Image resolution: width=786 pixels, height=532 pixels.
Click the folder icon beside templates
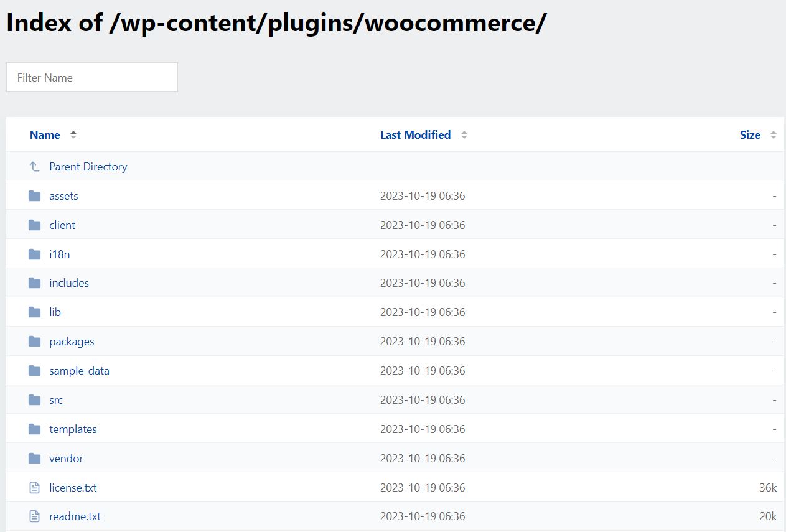[35, 429]
